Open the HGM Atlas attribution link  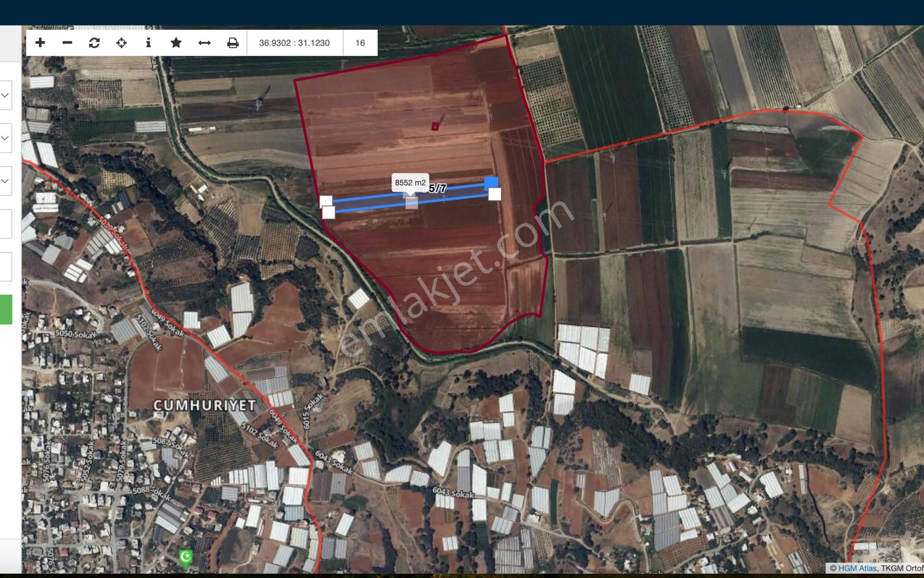[x=857, y=568]
